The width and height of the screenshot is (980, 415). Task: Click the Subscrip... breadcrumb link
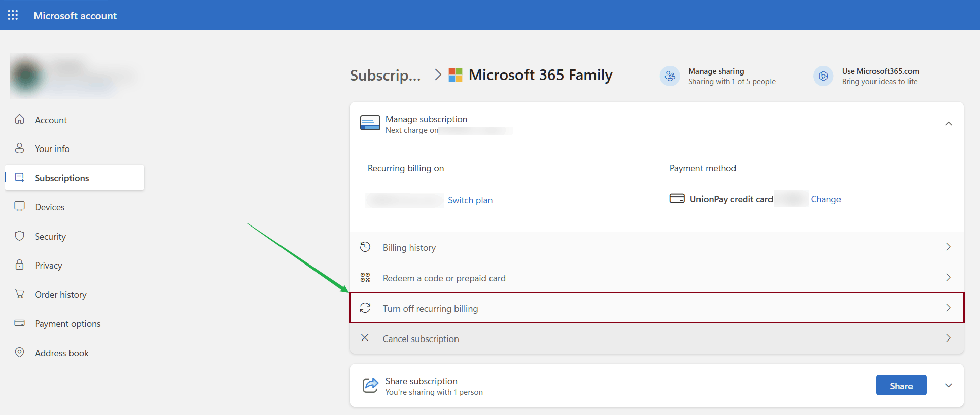386,75
